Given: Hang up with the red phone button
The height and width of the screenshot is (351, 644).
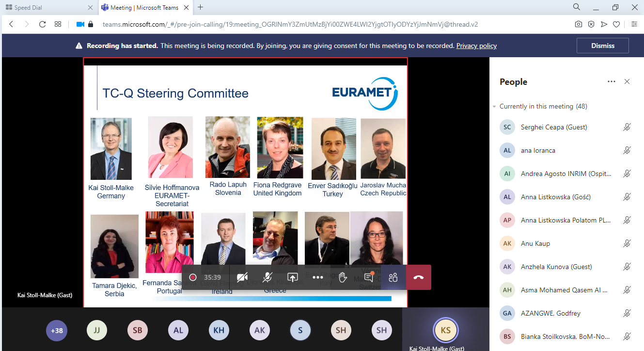Looking at the screenshot, I should pyautogui.click(x=419, y=277).
